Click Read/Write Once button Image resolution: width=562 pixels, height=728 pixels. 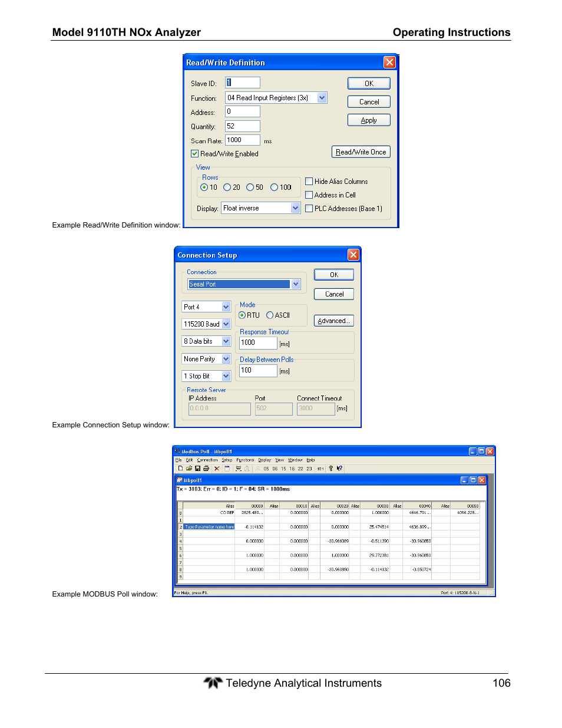click(x=361, y=152)
